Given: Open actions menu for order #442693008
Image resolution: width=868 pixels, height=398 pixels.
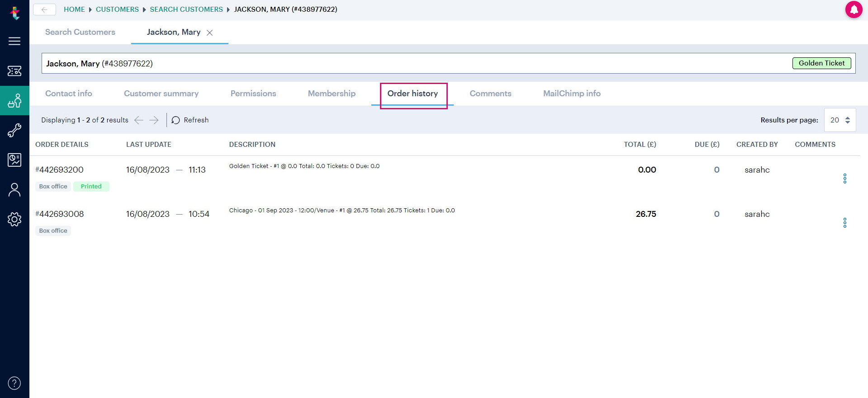Looking at the screenshot, I should coord(844,223).
